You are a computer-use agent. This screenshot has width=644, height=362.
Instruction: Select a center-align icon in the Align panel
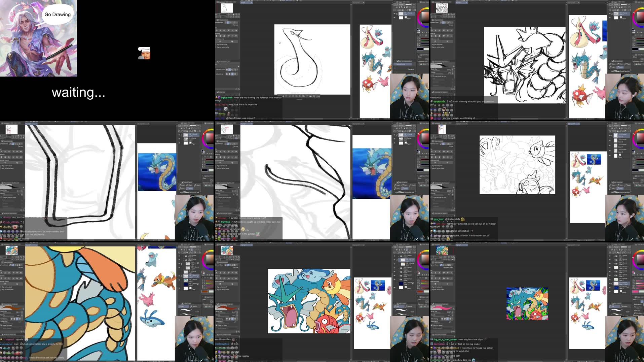(x=220, y=30)
